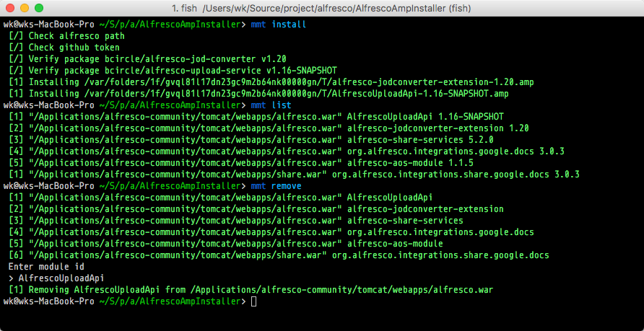Click the 'mmt remove' command text
The height and width of the screenshot is (331, 644).
click(x=276, y=186)
